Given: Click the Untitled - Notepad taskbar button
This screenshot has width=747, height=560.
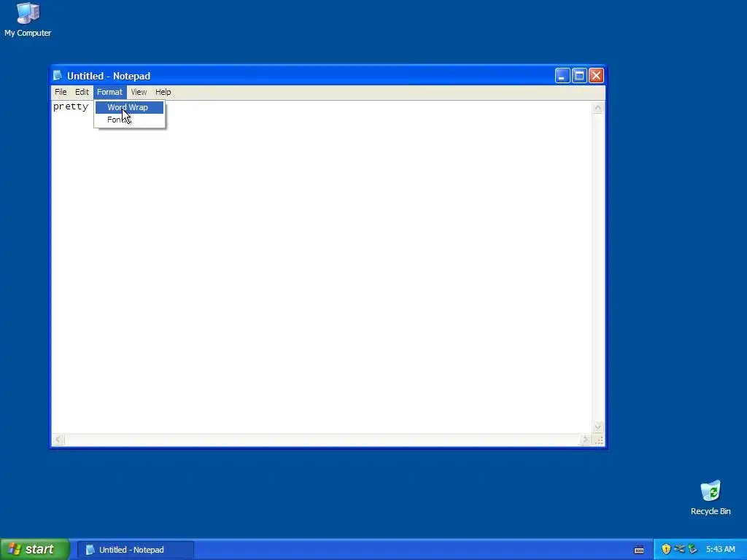Looking at the screenshot, I should 135,550.
